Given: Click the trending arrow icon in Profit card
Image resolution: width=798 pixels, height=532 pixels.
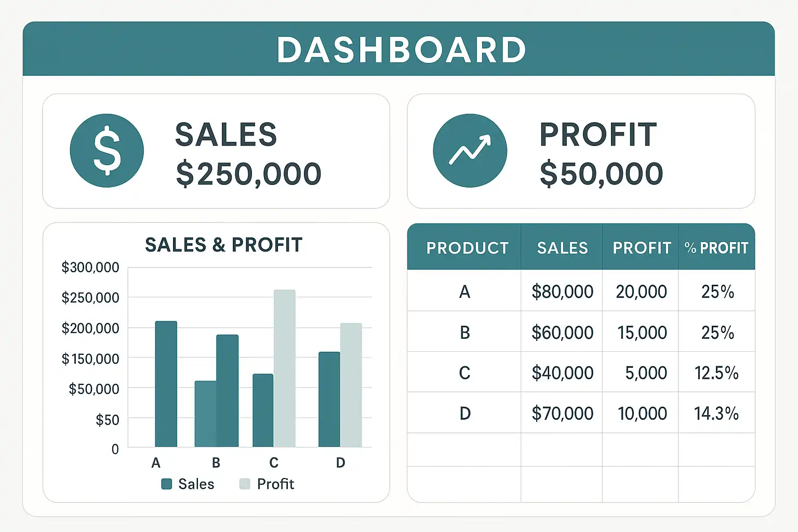Looking at the screenshot, I should pos(470,151).
